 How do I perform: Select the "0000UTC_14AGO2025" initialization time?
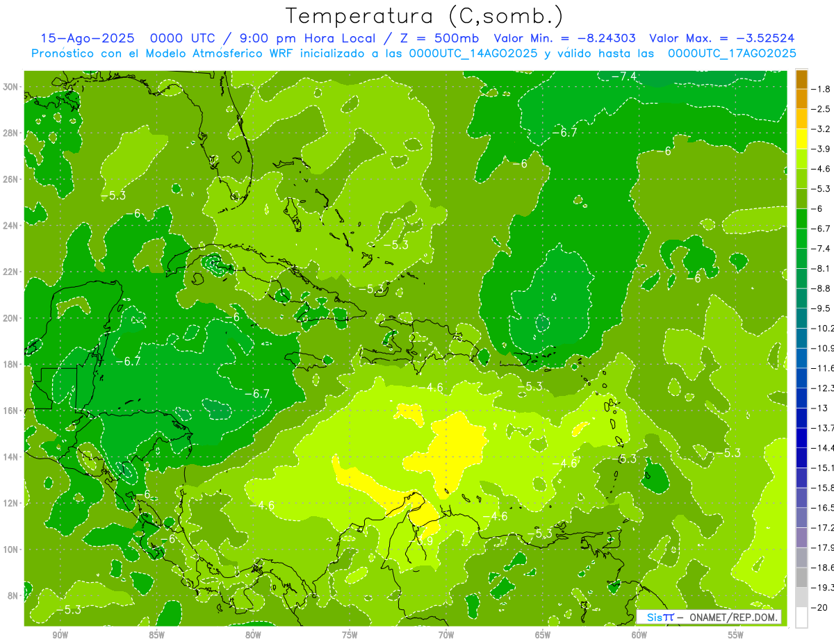[473, 53]
